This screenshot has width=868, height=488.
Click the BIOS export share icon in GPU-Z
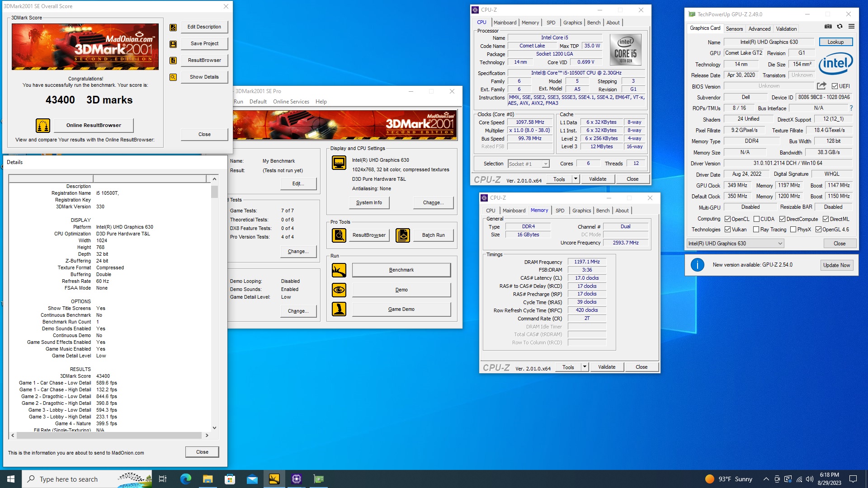821,86
